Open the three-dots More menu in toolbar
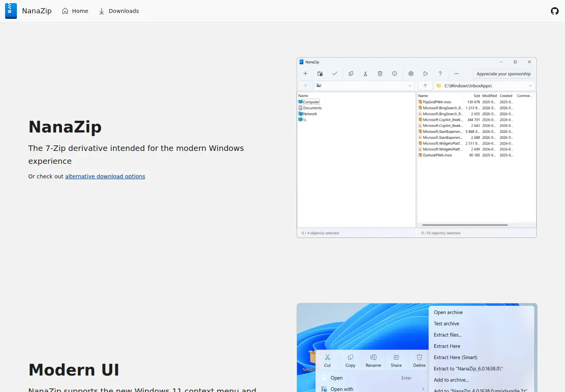Viewport: 565px width, 392px height. 456,74
